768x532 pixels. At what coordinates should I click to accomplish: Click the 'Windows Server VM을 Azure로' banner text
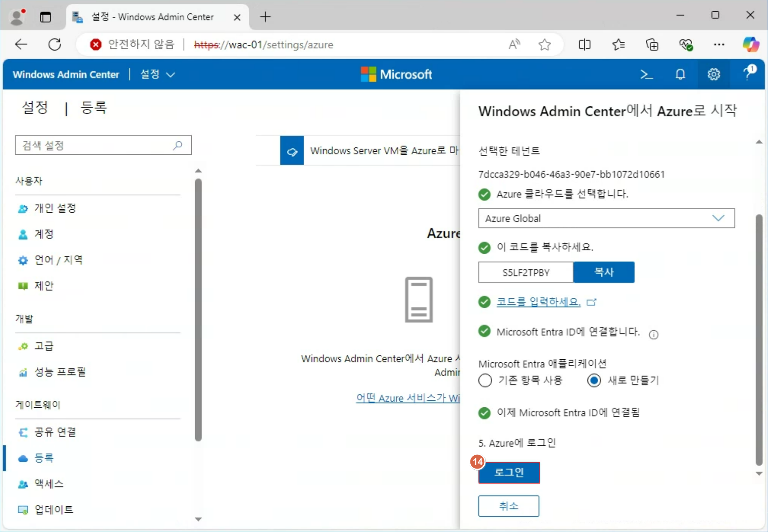[384, 150]
